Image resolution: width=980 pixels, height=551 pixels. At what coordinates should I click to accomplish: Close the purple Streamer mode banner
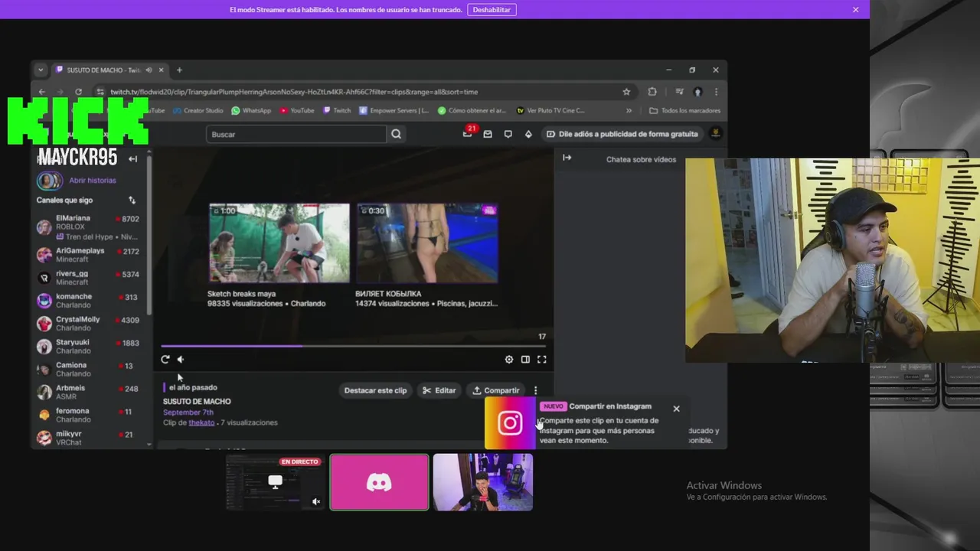(855, 10)
